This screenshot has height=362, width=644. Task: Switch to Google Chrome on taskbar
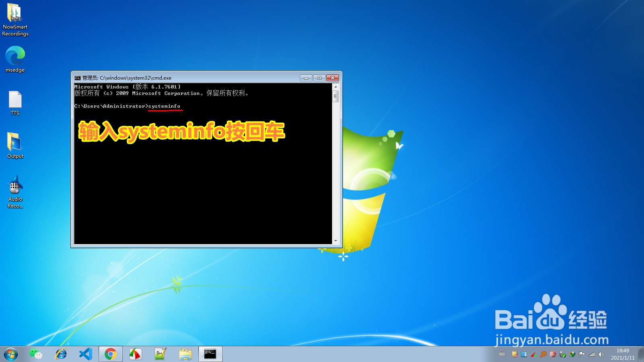point(111,354)
